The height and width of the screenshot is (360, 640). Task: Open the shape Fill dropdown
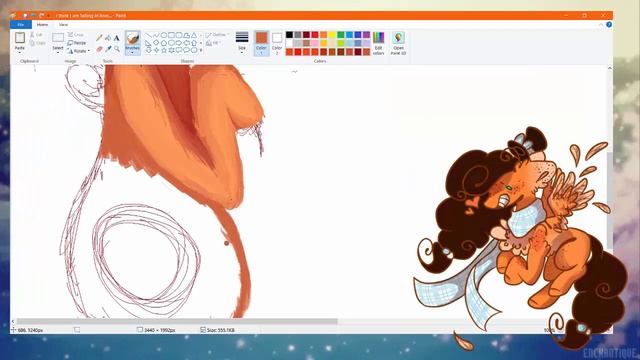[213, 43]
